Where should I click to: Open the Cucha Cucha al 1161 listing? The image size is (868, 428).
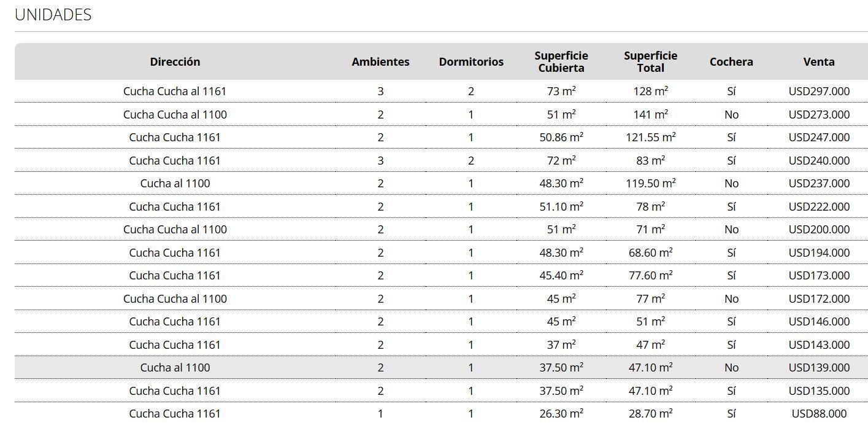[441, 91]
